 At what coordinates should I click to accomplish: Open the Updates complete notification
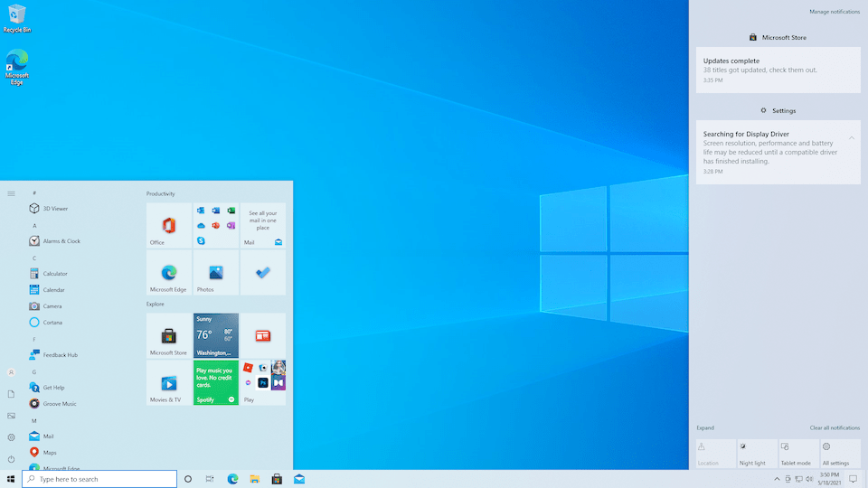point(778,70)
